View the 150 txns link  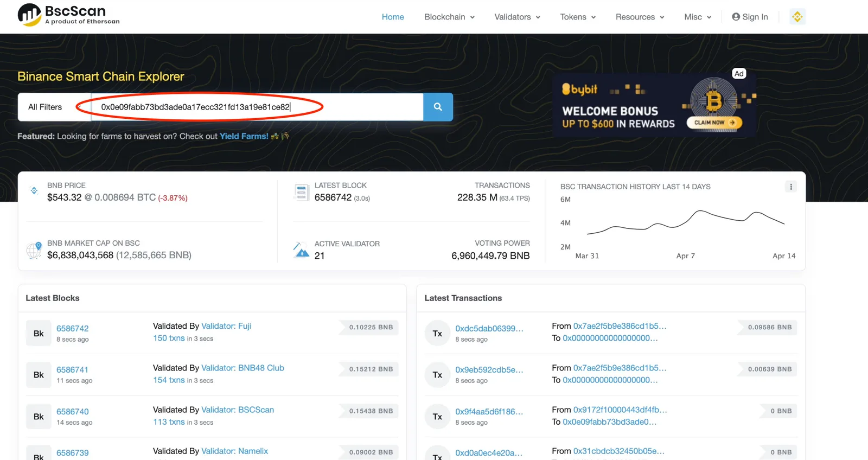pyautogui.click(x=169, y=338)
